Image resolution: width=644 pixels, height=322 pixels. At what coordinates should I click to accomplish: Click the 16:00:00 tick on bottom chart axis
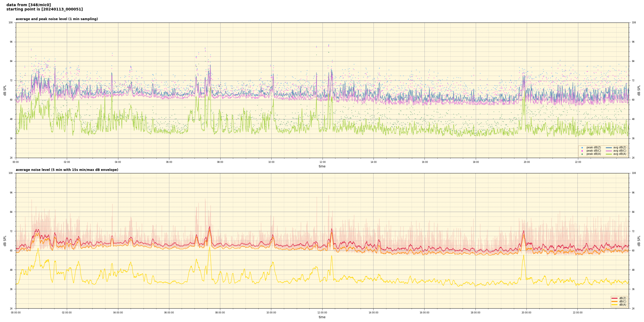(x=424, y=313)
